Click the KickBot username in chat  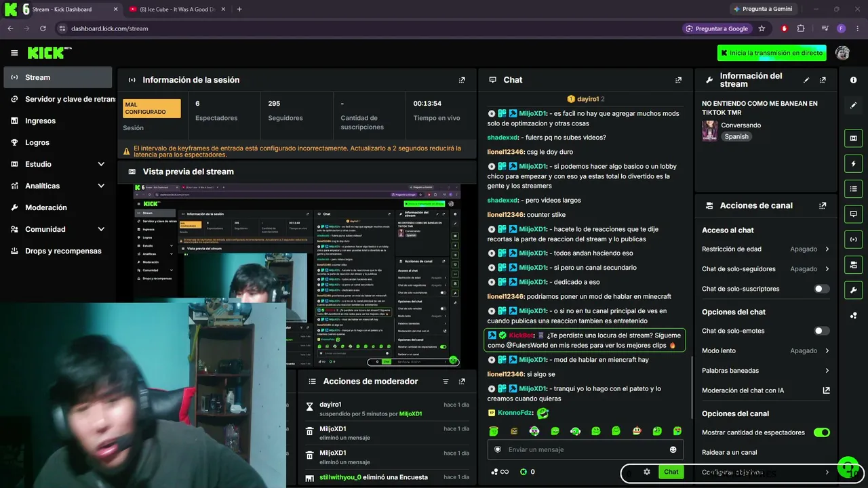521,335
